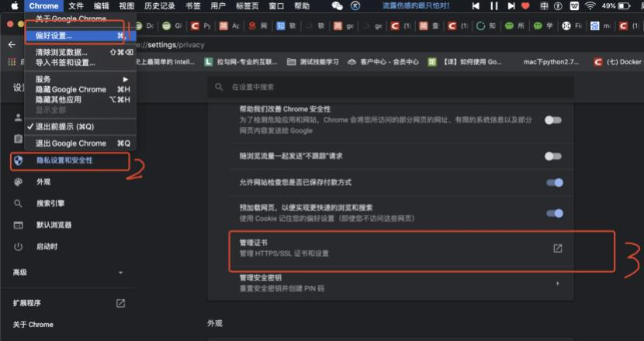Viewport: 644px width, 341px height.
Task: Select 默认浏览器 in settings sidebar
Action: [x=54, y=225]
